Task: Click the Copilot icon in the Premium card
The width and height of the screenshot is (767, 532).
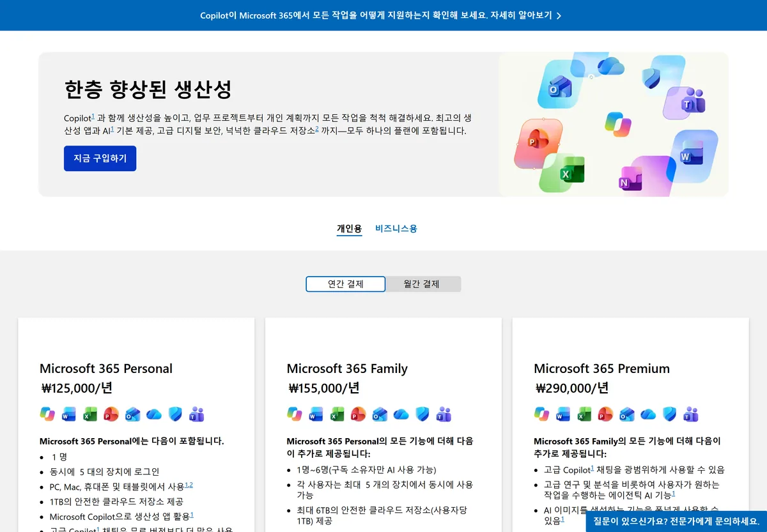Action: pos(541,414)
